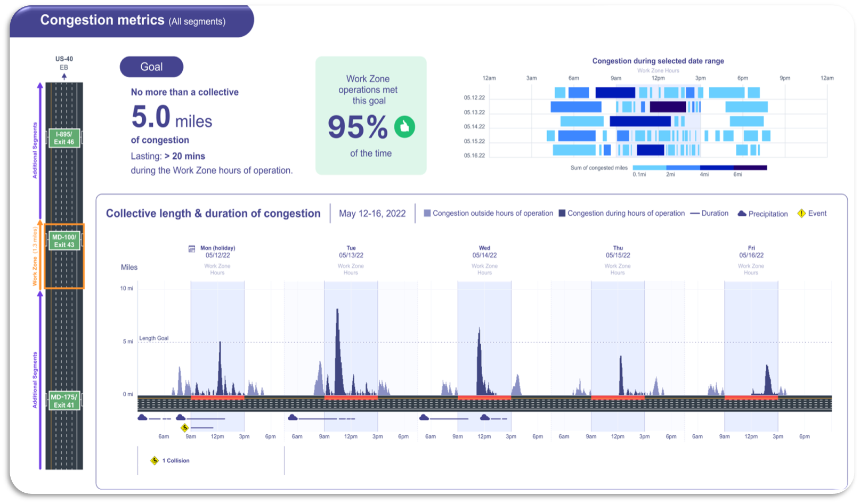The height and width of the screenshot is (504, 860).
Task: Open the 1 Collision event entry
Action: click(172, 460)
